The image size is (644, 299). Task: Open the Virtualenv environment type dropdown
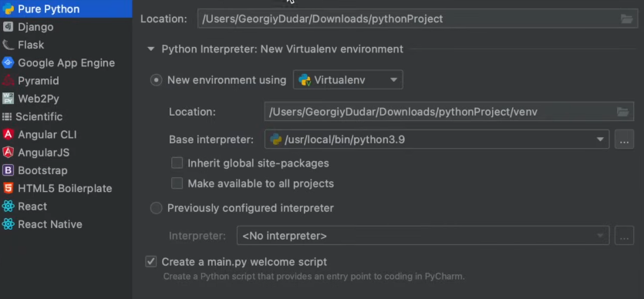point(348,80)
